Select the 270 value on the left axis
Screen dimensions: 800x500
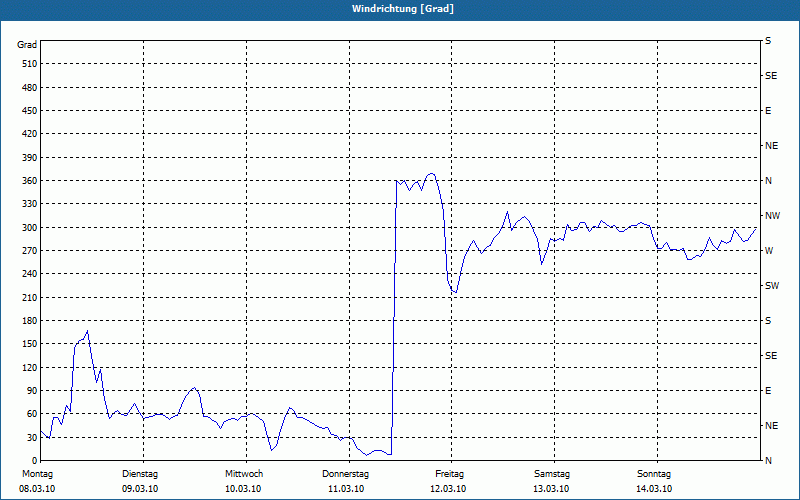click(30, 251)
